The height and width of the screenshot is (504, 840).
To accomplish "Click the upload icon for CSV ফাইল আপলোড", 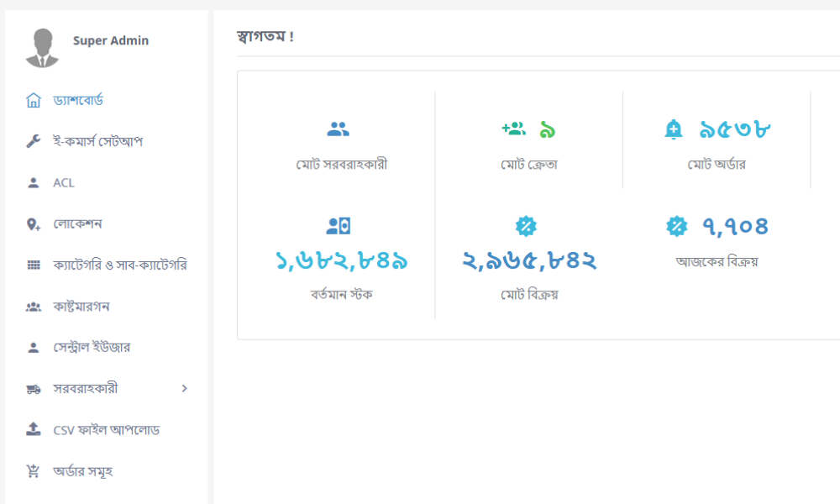I will (34, 429).
